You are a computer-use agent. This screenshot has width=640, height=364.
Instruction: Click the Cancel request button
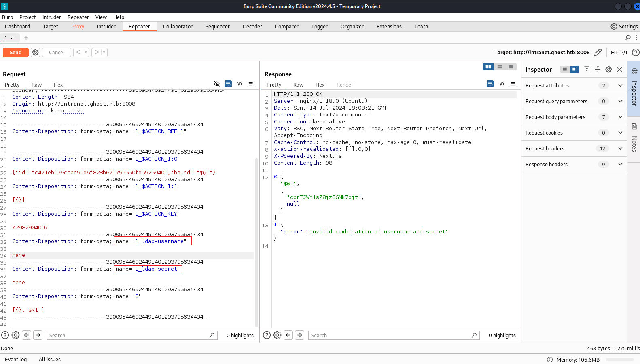coord(57,52)
